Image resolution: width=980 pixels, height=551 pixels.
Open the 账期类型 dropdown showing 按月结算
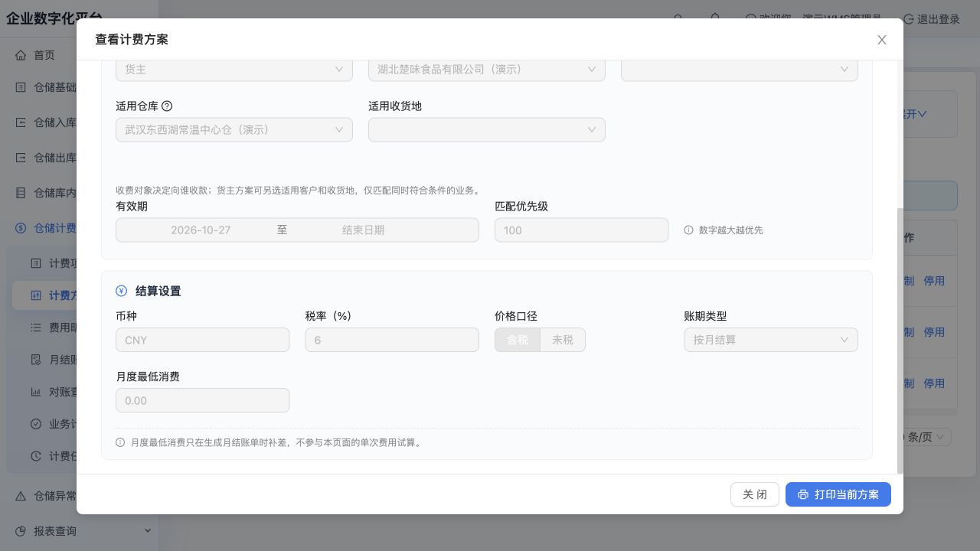(x=771, y=340)
